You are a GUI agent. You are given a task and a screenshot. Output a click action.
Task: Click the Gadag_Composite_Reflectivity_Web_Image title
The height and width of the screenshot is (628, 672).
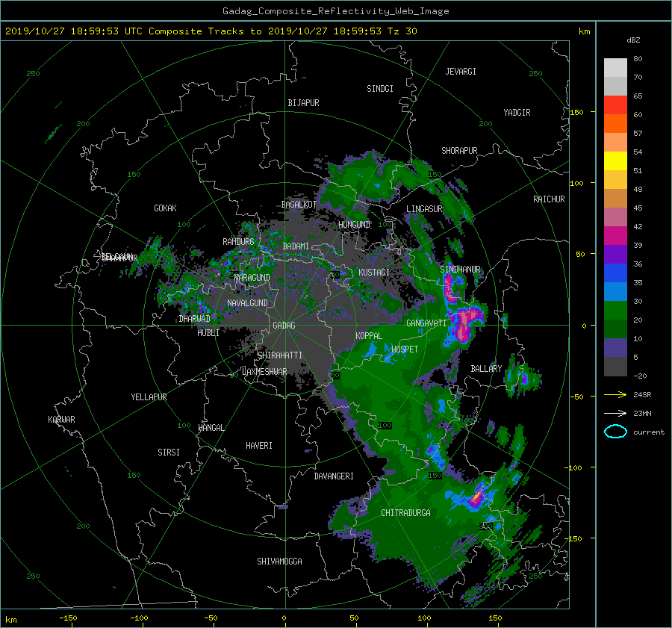point(335,11)
